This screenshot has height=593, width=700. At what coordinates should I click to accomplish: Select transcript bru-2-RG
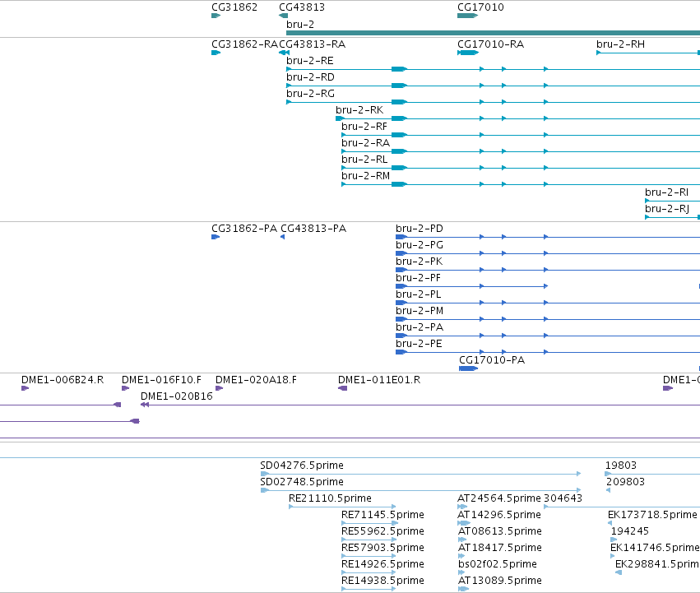493,102
